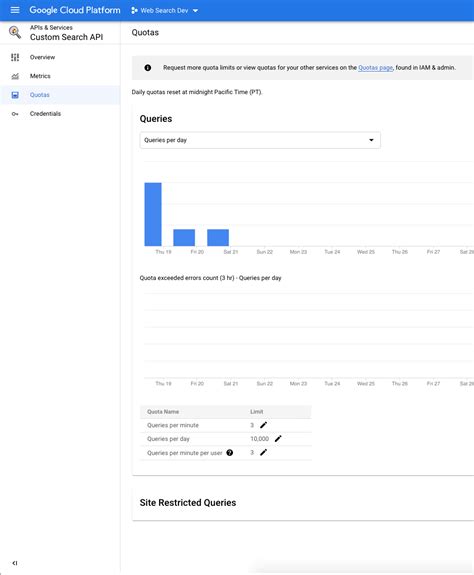Collapse the sidebar with the arrow icon
The height and width of the screenshot is (575, 474).
coord(15,563)
